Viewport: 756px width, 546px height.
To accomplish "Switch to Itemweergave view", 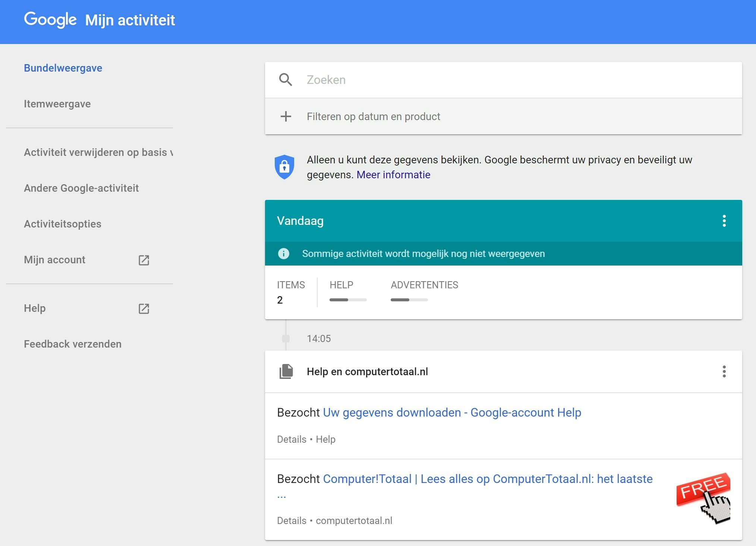I will pos(57,104).
